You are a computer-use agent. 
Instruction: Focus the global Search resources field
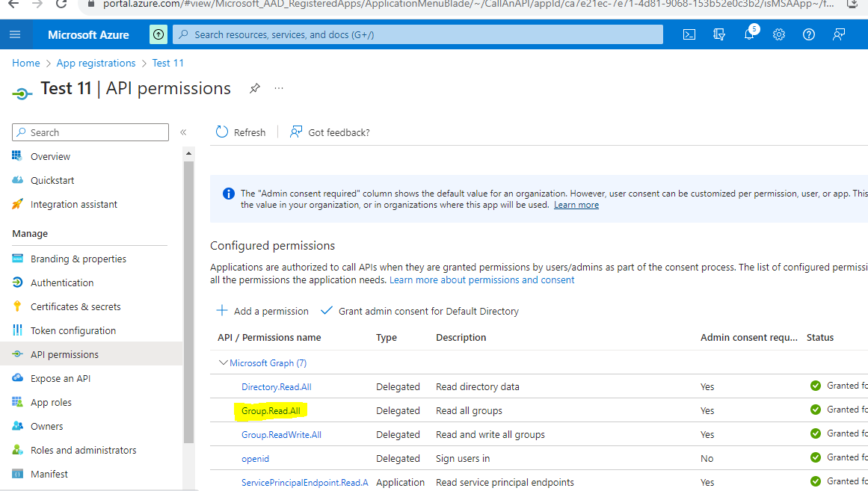click(418, 34)
